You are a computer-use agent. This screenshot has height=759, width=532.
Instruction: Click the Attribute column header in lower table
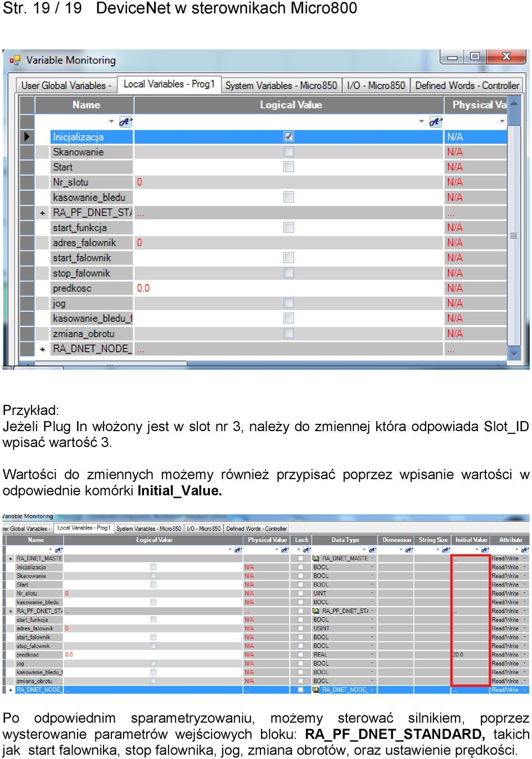tap(510, 540)
